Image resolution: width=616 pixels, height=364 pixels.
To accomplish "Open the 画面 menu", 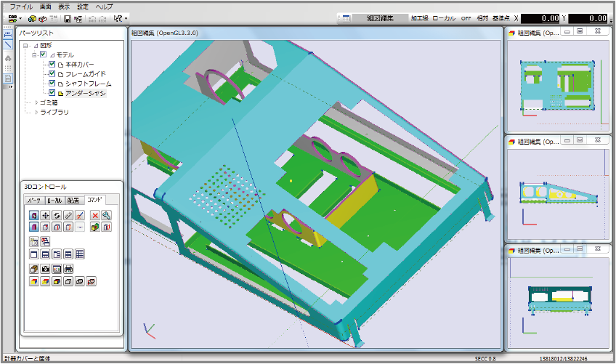I will click(46, 7).
